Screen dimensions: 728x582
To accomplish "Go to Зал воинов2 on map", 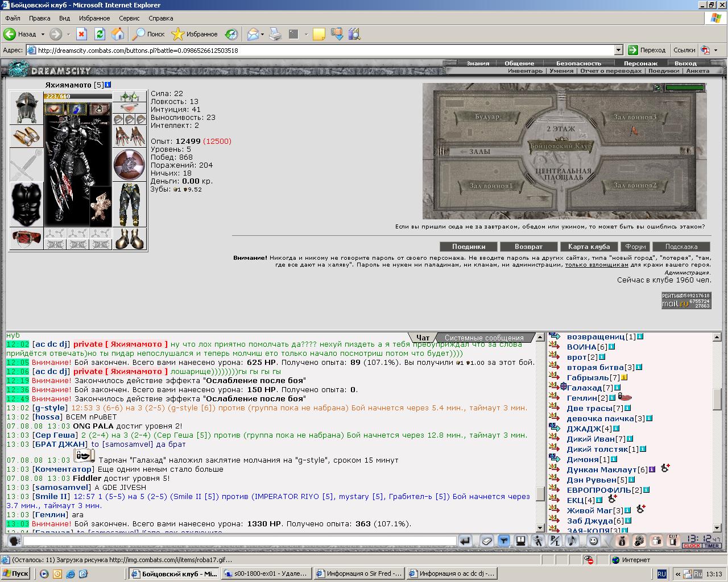I will pyautogui.click(x=635, y=185).
